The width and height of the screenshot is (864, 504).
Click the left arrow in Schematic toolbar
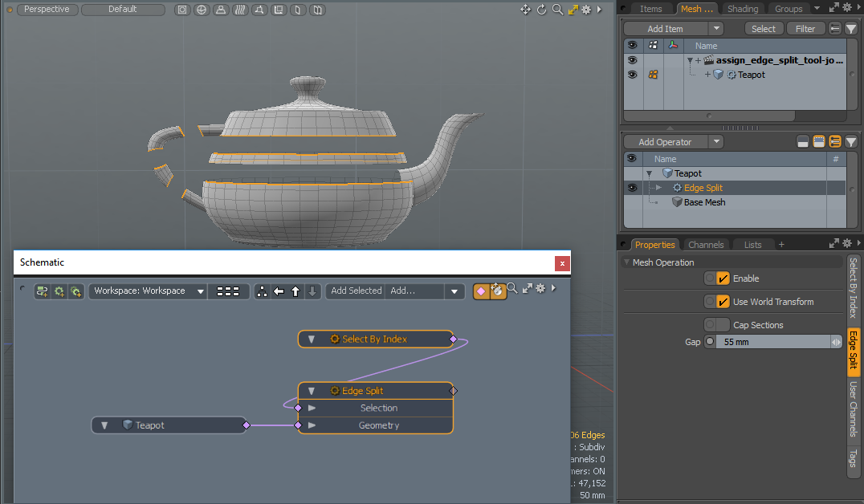tap(279, 291)
